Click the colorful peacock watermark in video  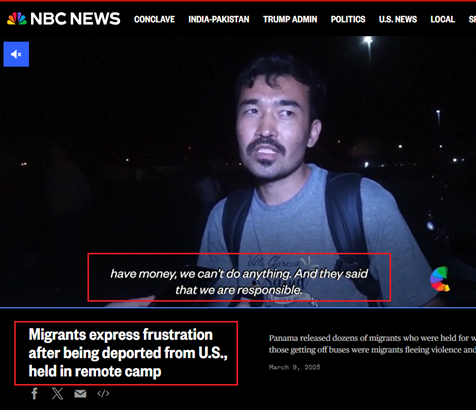click(440, 279)
